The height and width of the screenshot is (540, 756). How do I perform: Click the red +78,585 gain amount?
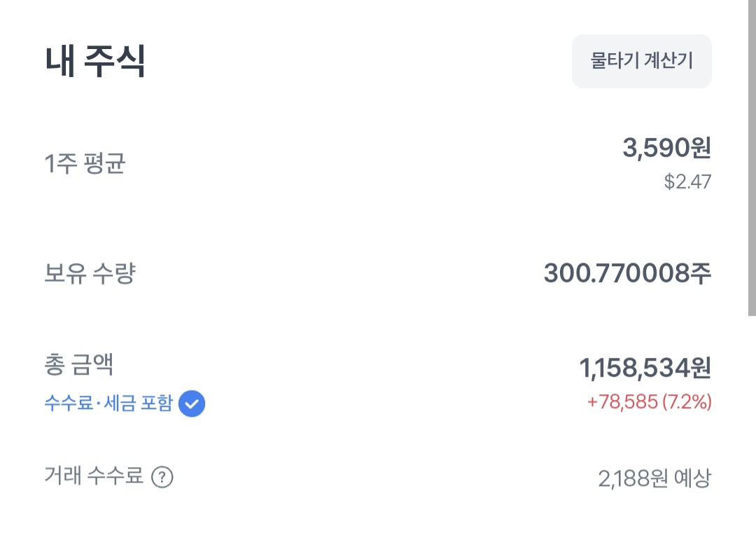tap(623, 402)
